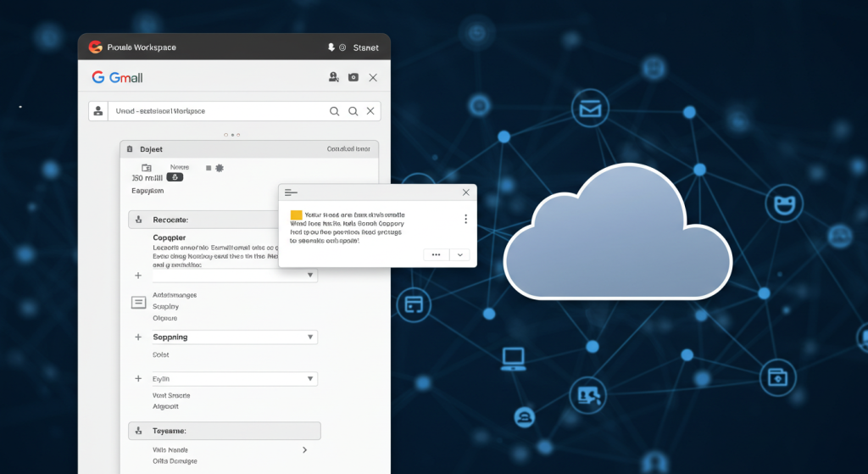Click the download icon in Recoeate header
This screenshot has width=868, height=474.
click(x=138, y=220)
